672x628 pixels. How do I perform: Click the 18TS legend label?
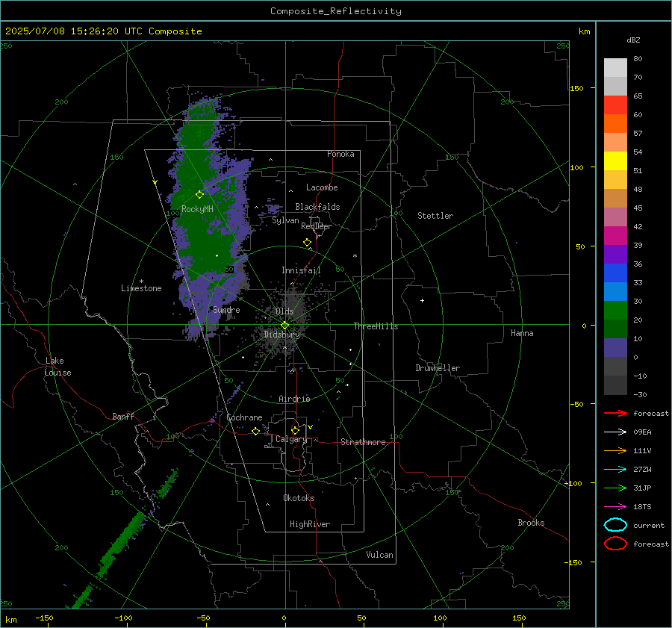click(642, 507)
